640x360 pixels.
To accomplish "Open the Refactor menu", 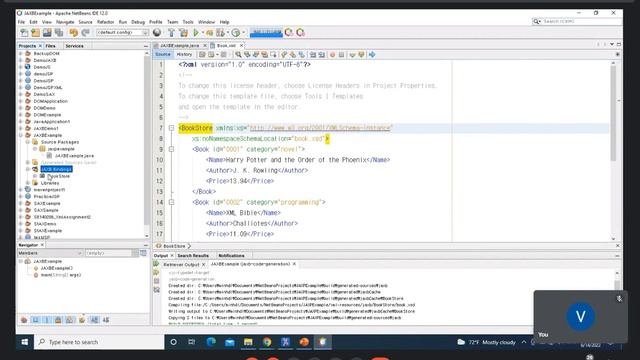I will [105, 22].
